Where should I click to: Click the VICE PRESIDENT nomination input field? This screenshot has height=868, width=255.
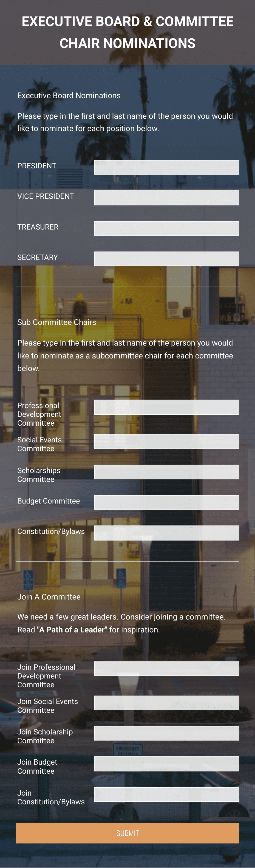[166, 198]
